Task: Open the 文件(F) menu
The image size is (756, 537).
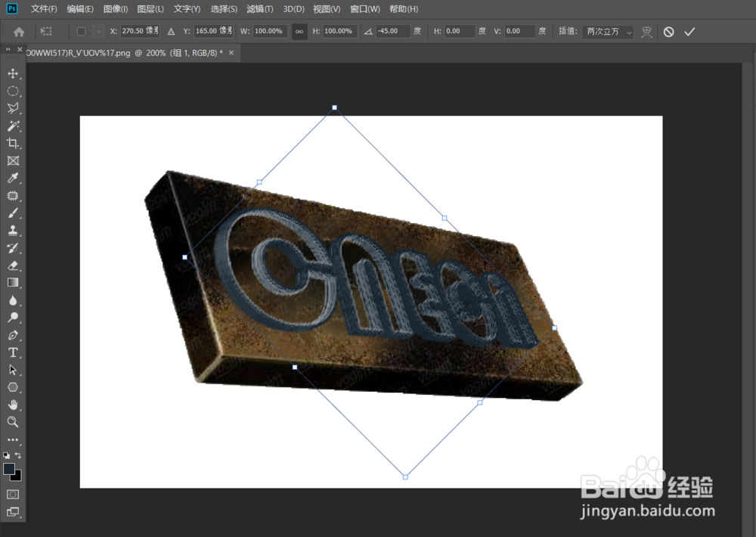Action: pyautogui.click(x=44, y=8)
